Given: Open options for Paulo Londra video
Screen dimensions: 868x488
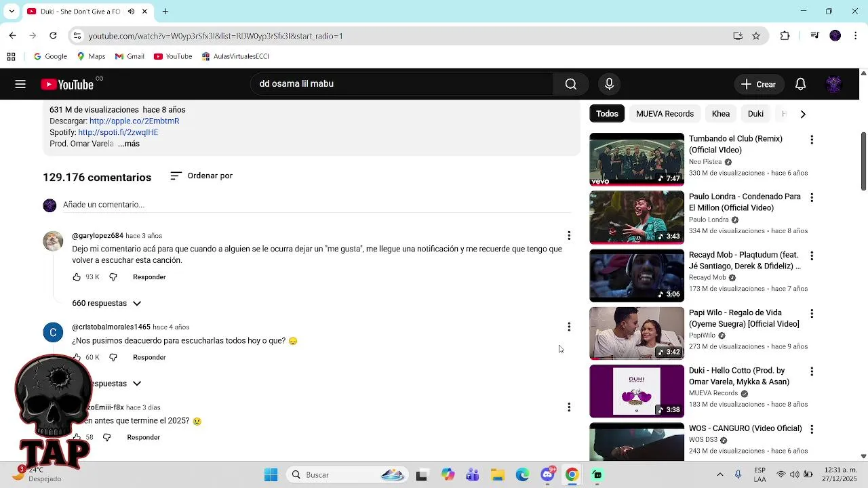Looking at the screenshot, I should tap(812, 197).
